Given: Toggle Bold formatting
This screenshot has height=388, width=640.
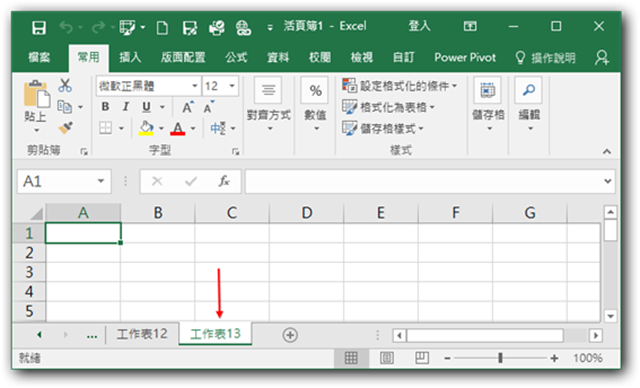Looking at the screenshot, I should pos(105,107).
